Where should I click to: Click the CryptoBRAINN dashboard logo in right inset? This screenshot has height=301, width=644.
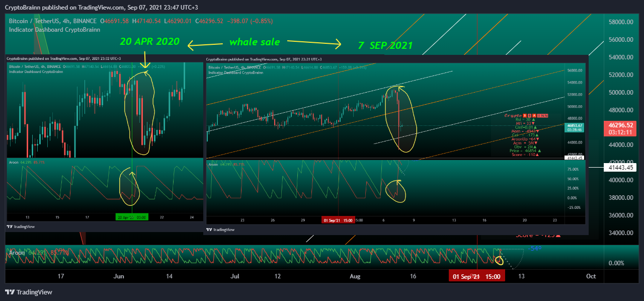526,115
